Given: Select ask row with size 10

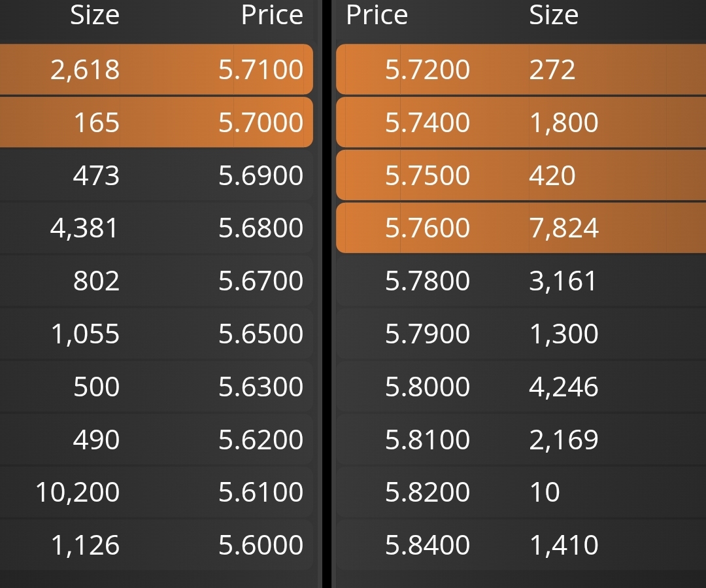Looking at the screenshot, I should [521, 492].
